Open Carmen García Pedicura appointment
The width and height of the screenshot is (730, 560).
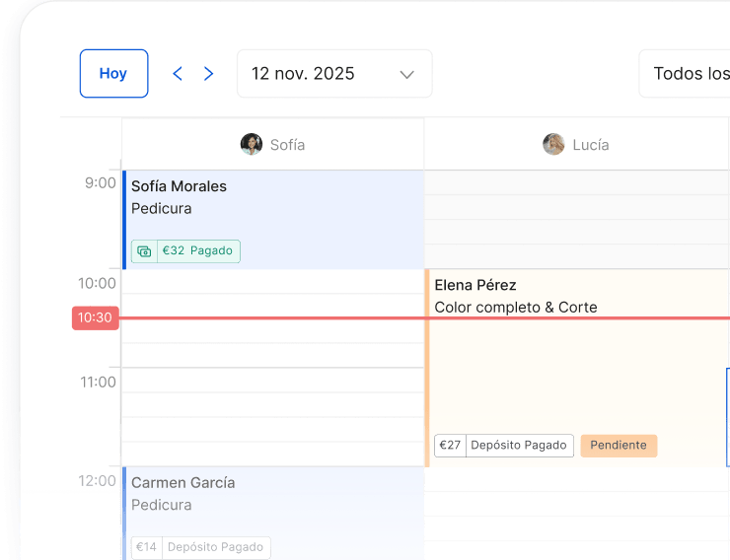(273, 514)
